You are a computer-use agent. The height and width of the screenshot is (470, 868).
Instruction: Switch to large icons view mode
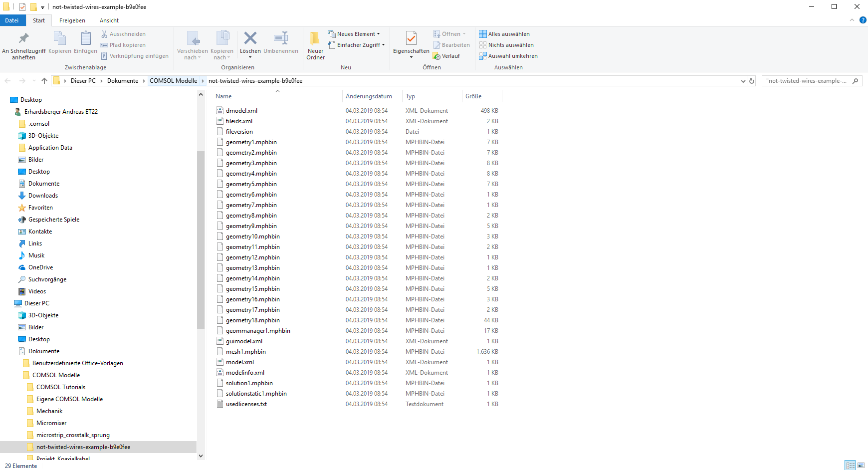click(x=861, y=465)
